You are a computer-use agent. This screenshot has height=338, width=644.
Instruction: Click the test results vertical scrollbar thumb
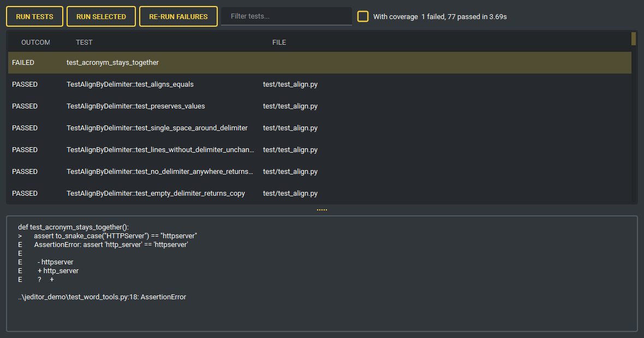point(633,39)
